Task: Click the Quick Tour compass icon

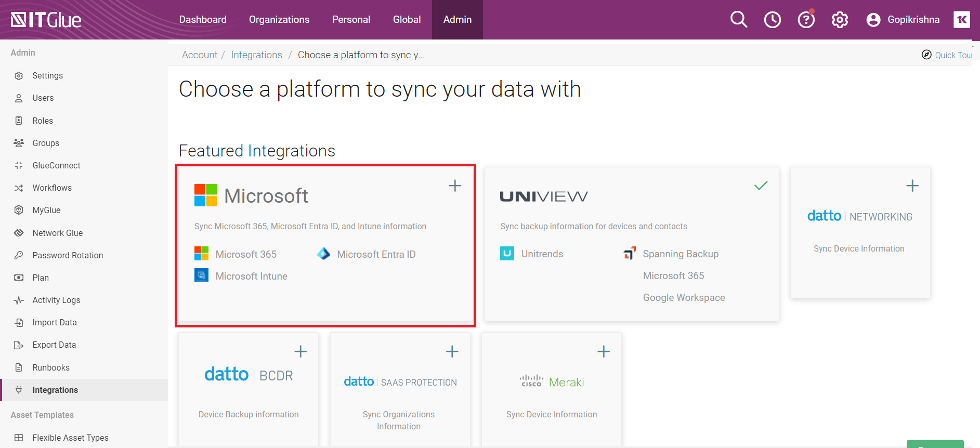Action: pyautogui.click(x=926, y=55)
